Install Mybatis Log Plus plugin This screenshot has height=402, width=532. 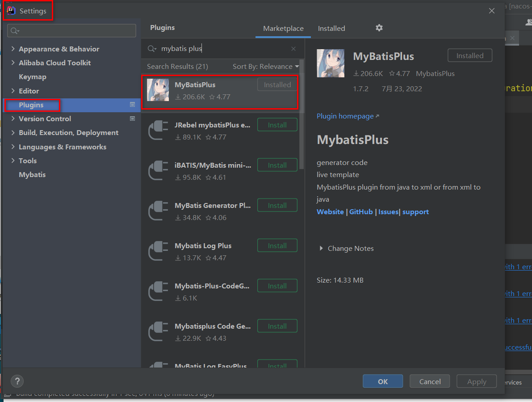(277, 245)
